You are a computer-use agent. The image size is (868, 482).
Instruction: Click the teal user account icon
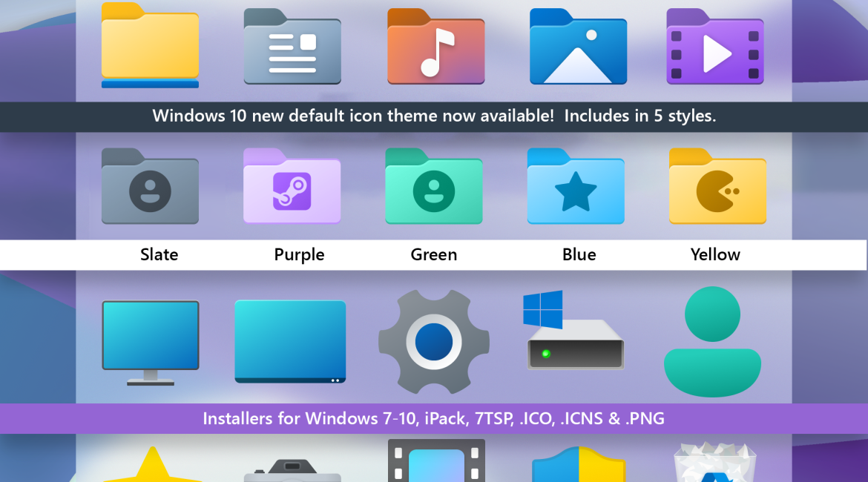(712, 341)
